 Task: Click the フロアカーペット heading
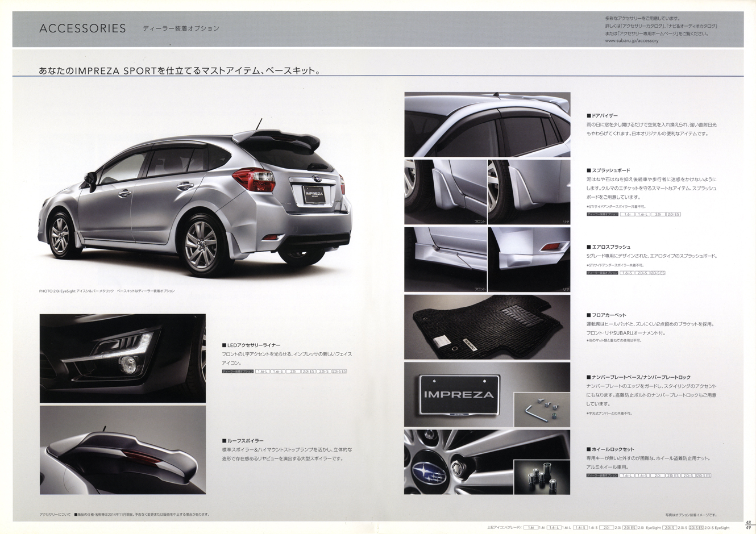[x=607, y=315]
